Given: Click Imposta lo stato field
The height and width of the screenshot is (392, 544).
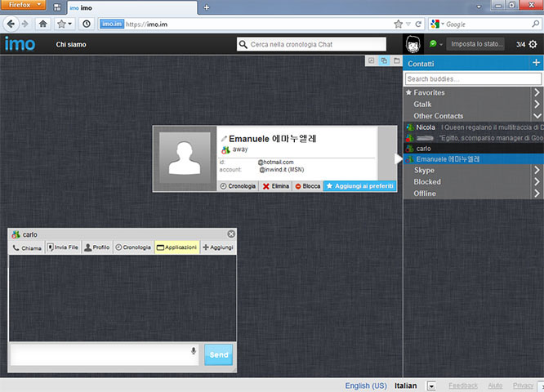Looking at the screenshot, I should tap(475, 44).
